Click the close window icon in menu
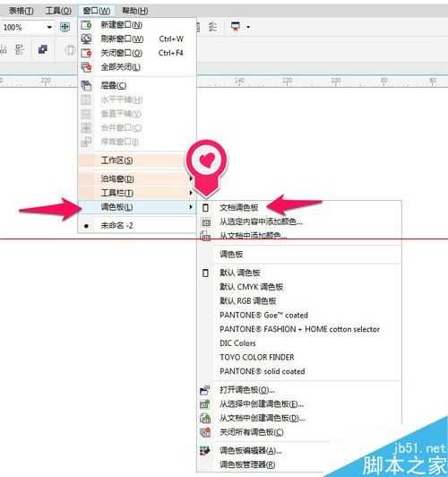Screen dimensions: 448x477 pyautogui.click(x=86, y=53)
